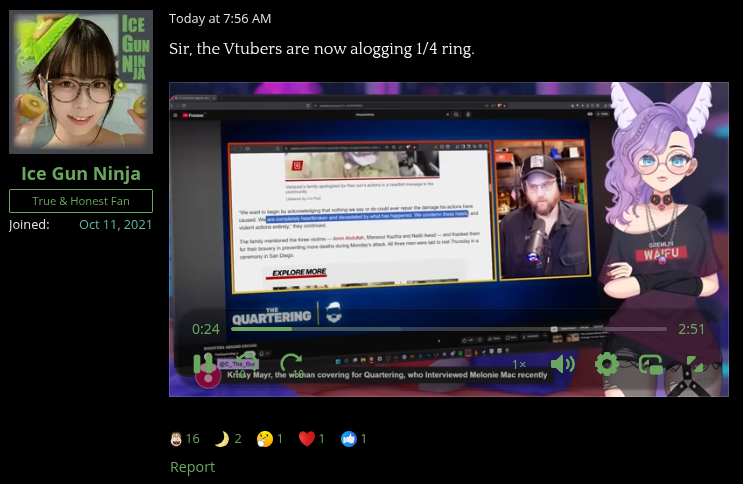
Task: Click the 2:51 video duration label
Action: [x=691, y=329]
